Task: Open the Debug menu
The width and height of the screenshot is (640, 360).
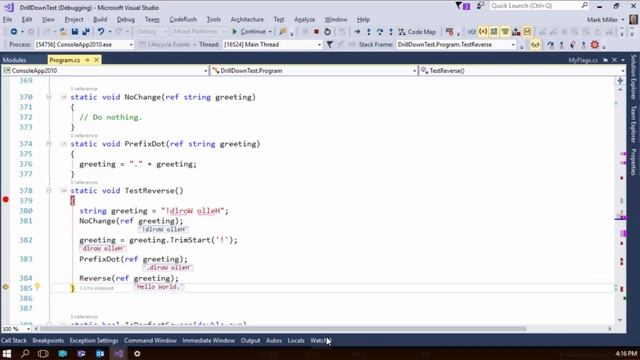Action: pyautogui.click(x=125, y=20)
